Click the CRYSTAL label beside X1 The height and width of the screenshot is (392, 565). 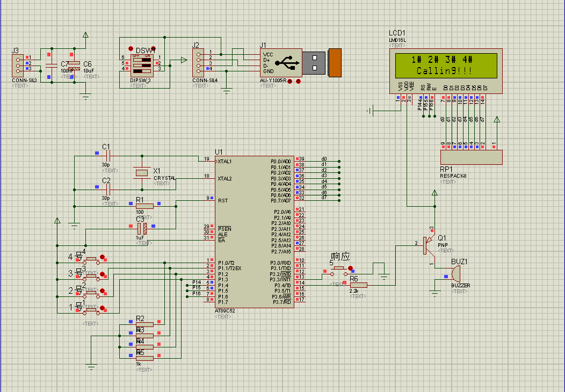tap(165, 178)
